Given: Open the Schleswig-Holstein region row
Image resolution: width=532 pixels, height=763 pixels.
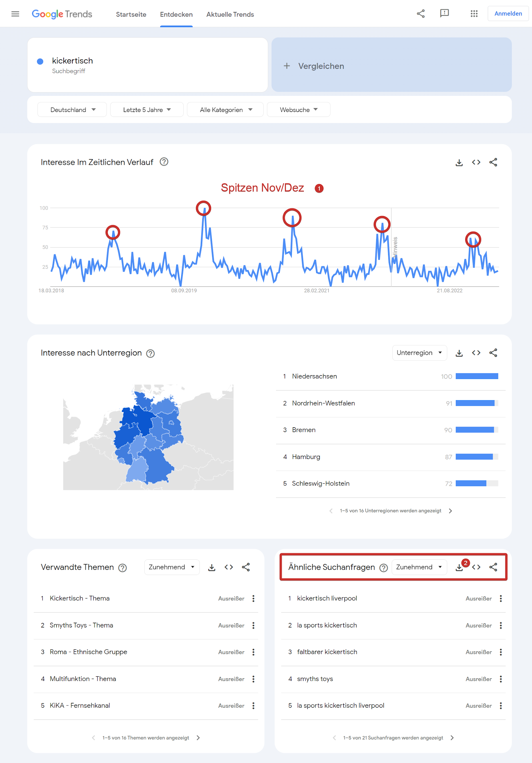Looking at the screenshot, I should (390, 483).
